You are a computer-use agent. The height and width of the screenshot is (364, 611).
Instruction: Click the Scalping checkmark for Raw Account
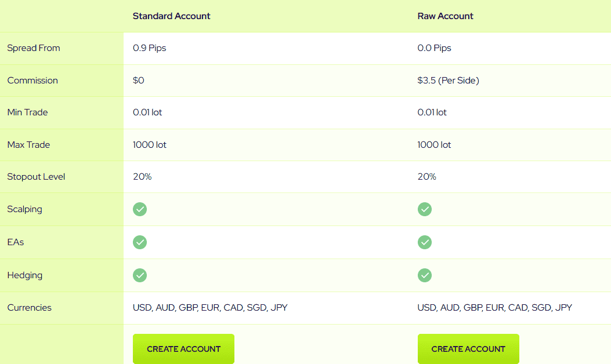[424, 209]
